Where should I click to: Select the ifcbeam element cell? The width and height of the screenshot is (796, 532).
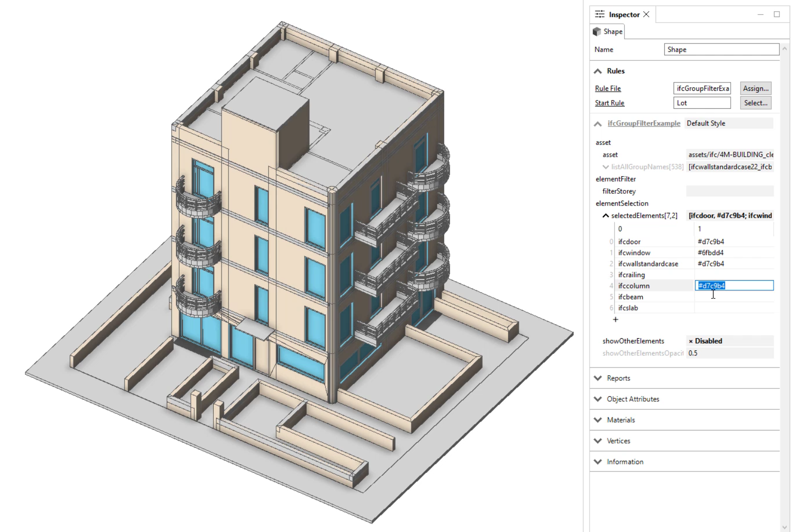[x=654, y=297]
